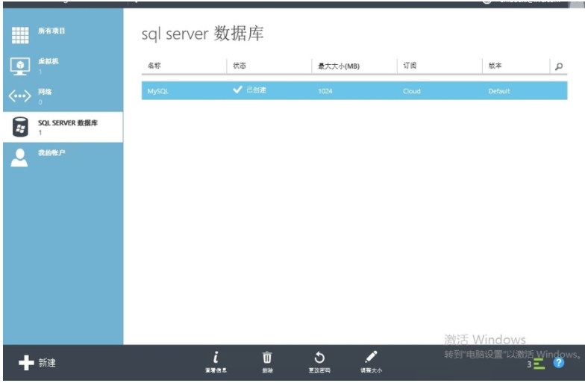Open the 我的帐户 user icon
588x383 pixels.
click(x=19, y=158)
